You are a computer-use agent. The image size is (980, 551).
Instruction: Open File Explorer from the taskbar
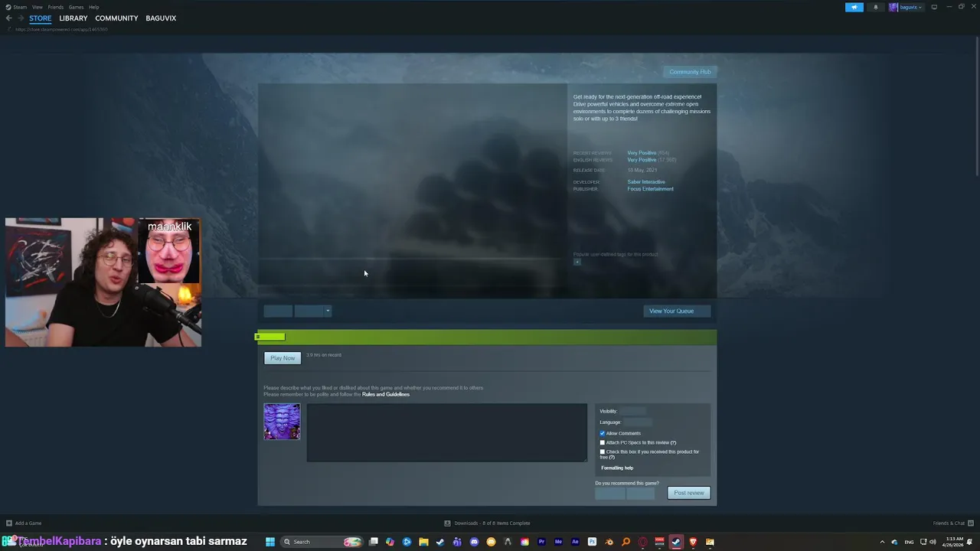coord(423,542)
